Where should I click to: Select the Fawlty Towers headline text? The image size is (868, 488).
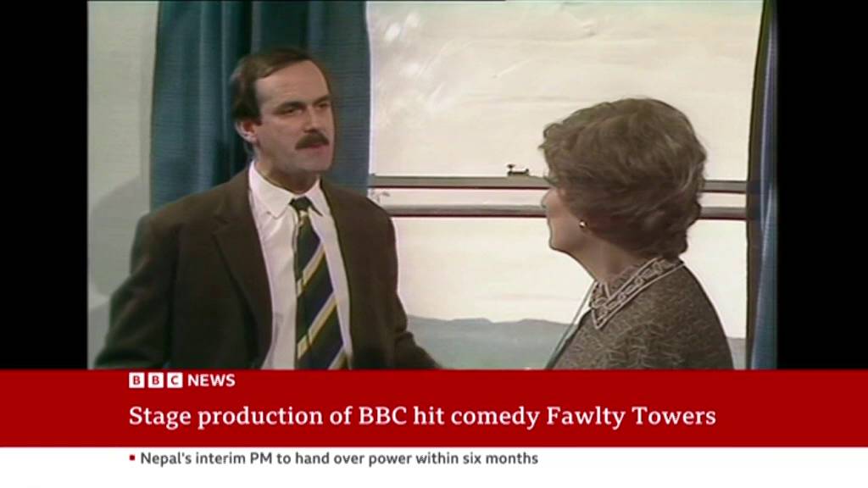coord(422,416)
